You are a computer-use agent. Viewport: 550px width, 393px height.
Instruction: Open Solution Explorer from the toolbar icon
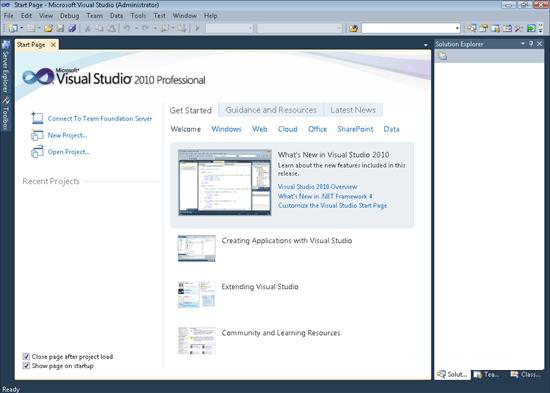[472, 28]
